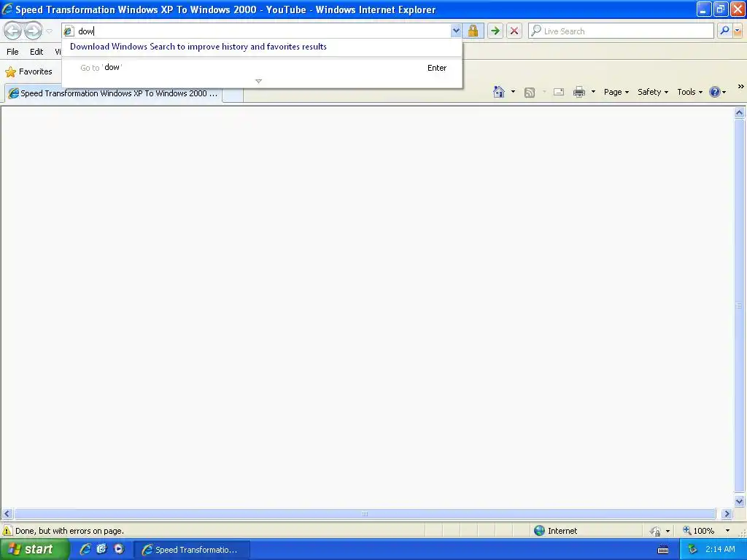The image size is (747, 560).
Task: Click the Forward navigation arrow button
Action: pyautogui.click(x=33, y=31)
